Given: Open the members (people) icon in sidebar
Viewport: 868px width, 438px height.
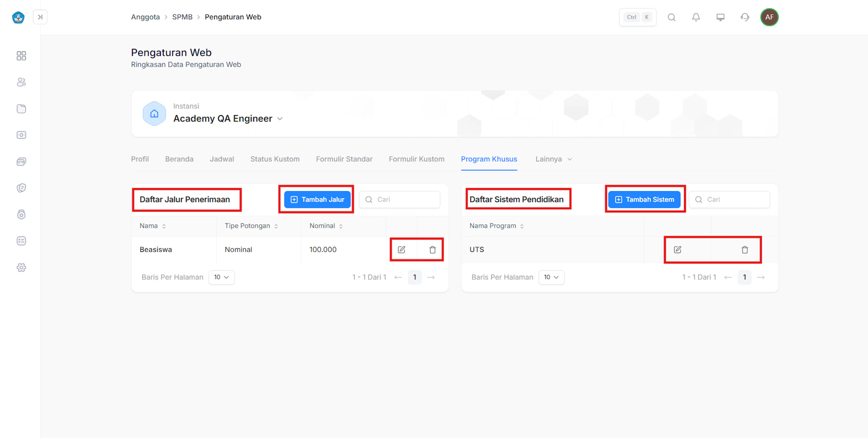Looking at the screenshot, I should tap(21, 82).
